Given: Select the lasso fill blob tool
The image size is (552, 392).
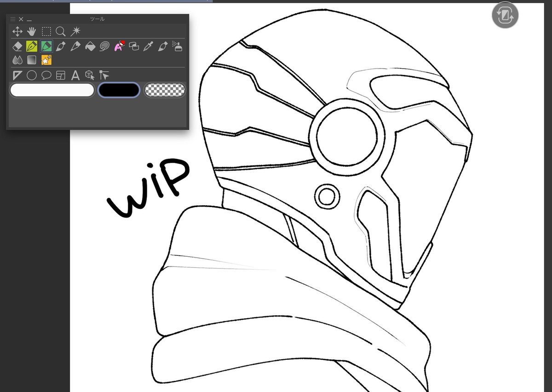Looking at the screenshot, I should [x=105, y=46].
